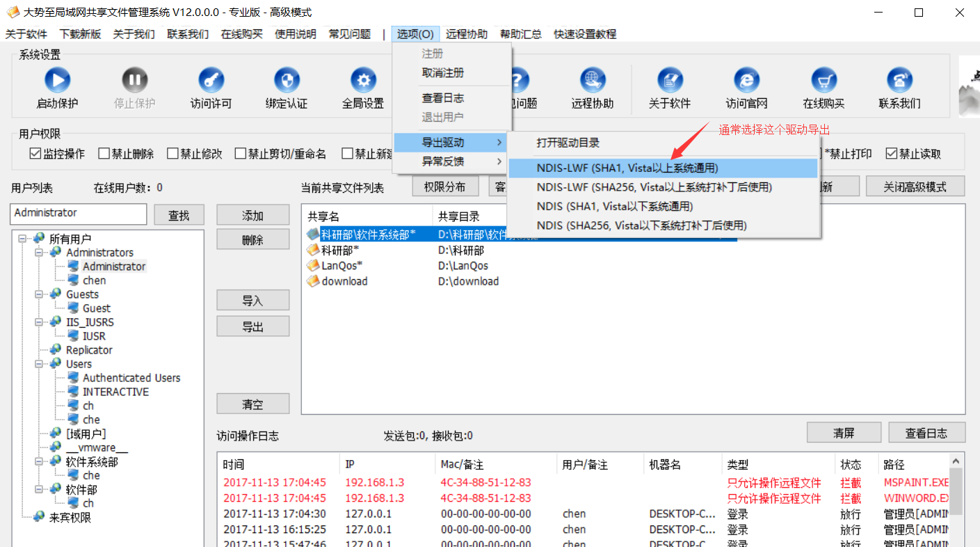Click the 关闭高级模式 button
Viewport: 980px width, 547px height.
915,187
